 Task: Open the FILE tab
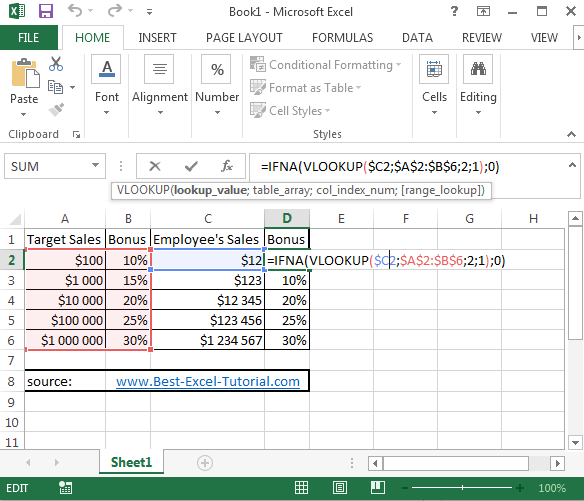click(x=29, y=38)
